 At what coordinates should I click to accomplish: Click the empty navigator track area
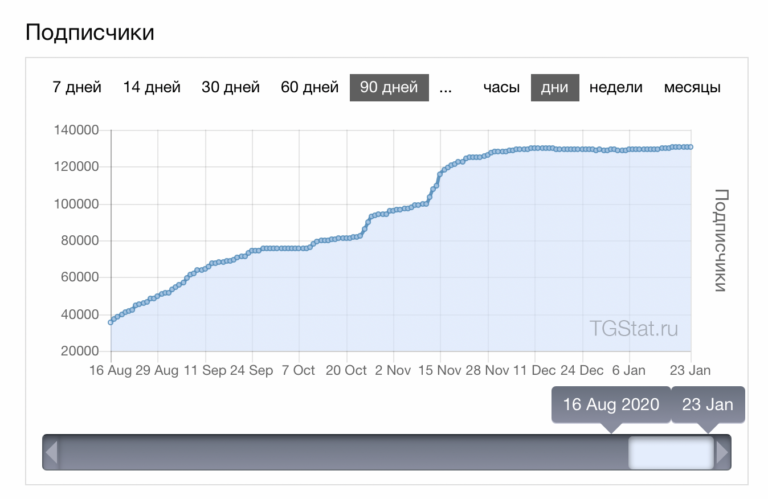(340, 452)
